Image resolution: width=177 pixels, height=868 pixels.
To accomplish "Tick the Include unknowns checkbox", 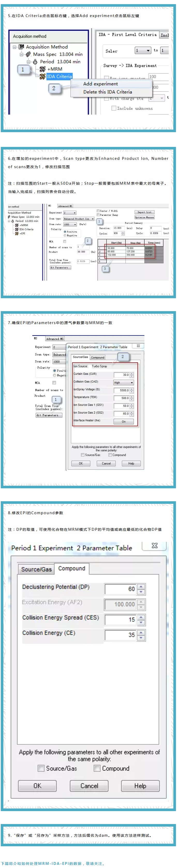I will [114, 108].
